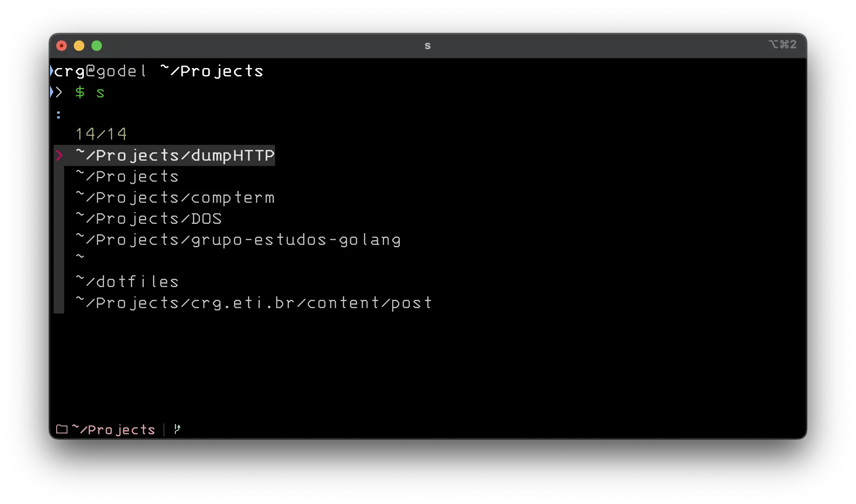
Task: Pick ~/Projects/crg.eti.br/content/post entry
Action: (x=254, y=303)
